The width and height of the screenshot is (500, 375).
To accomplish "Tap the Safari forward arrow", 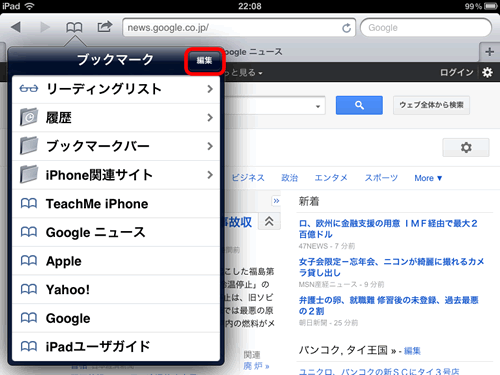I will click(45, 27).
